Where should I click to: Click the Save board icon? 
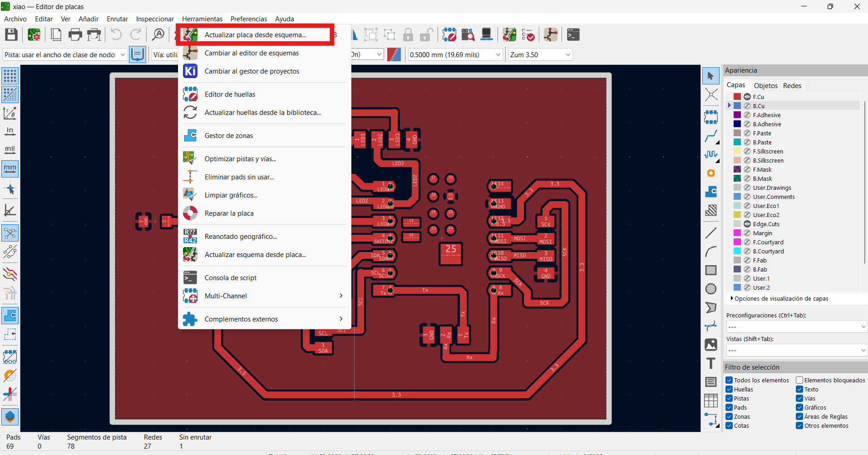click(11, 35)
